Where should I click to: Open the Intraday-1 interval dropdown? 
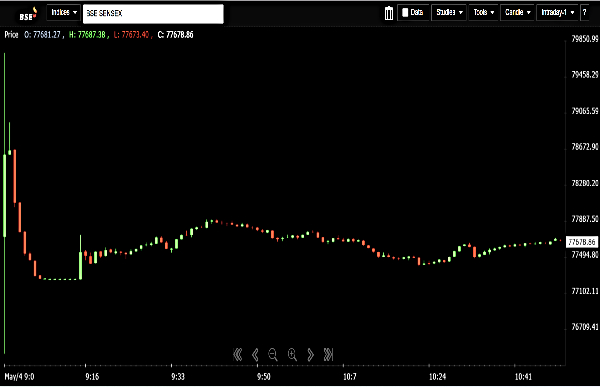(x=557, y=13)
